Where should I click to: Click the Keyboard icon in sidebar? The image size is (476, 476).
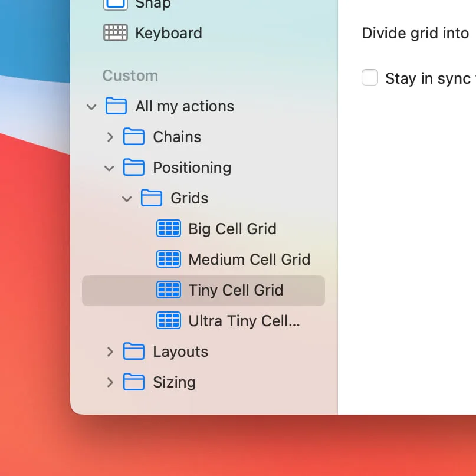[116, 32]
